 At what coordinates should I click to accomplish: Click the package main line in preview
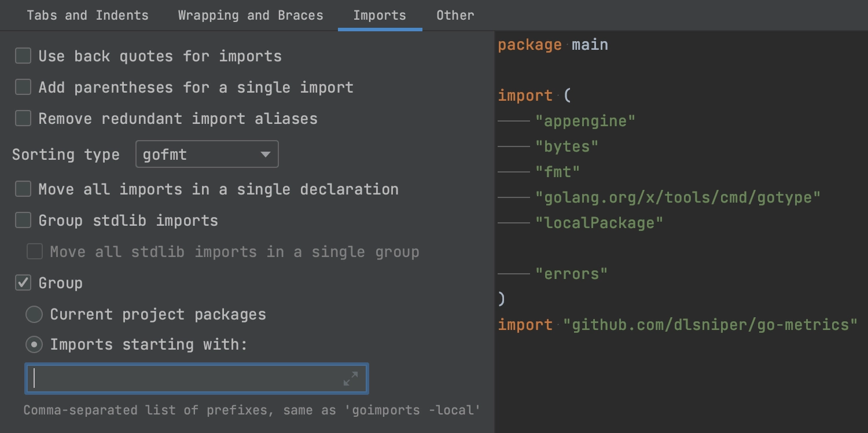pyautogui.click(x=553, y=45)
